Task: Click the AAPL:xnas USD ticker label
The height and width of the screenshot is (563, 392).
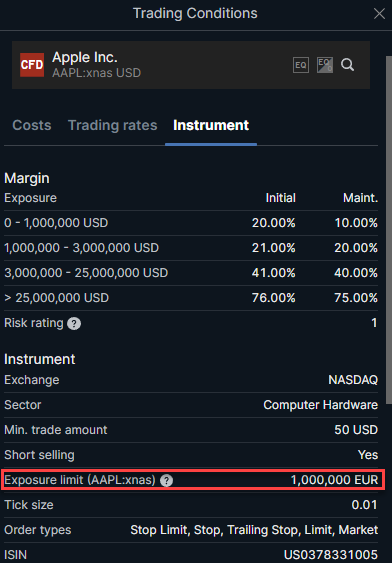Action: (x=97, y=73)
